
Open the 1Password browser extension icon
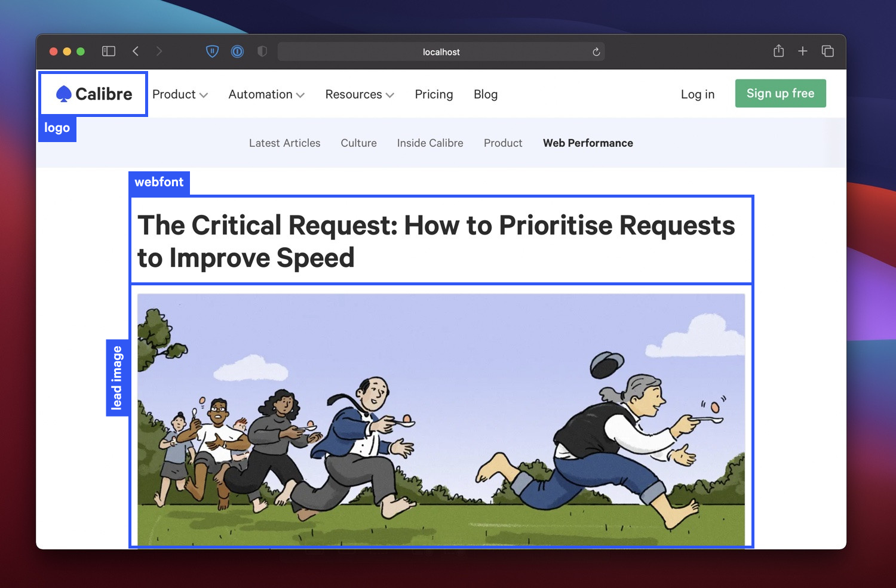237,51
